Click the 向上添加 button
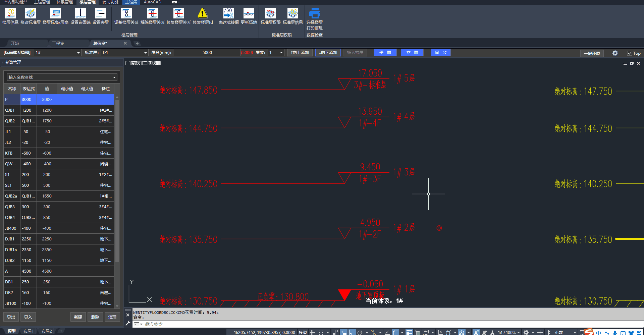This screenshot has height=335, width=644. pos(300,53)
